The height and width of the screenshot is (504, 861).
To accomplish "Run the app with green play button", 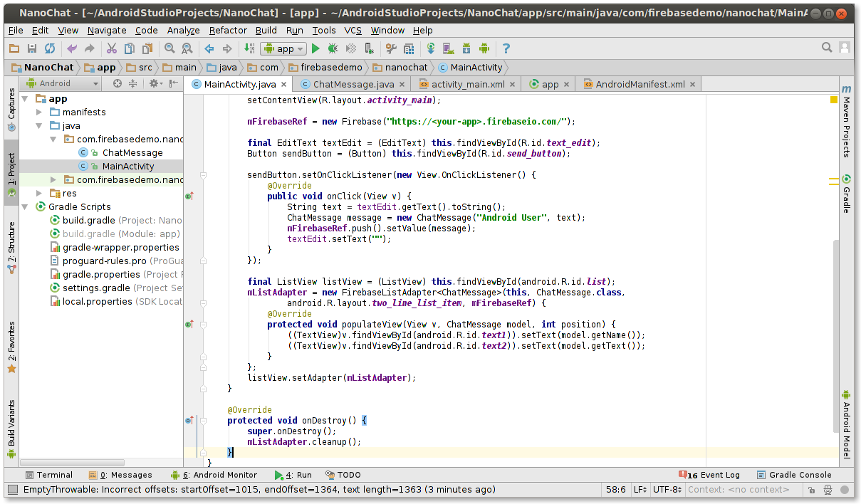I will point(315,48).
